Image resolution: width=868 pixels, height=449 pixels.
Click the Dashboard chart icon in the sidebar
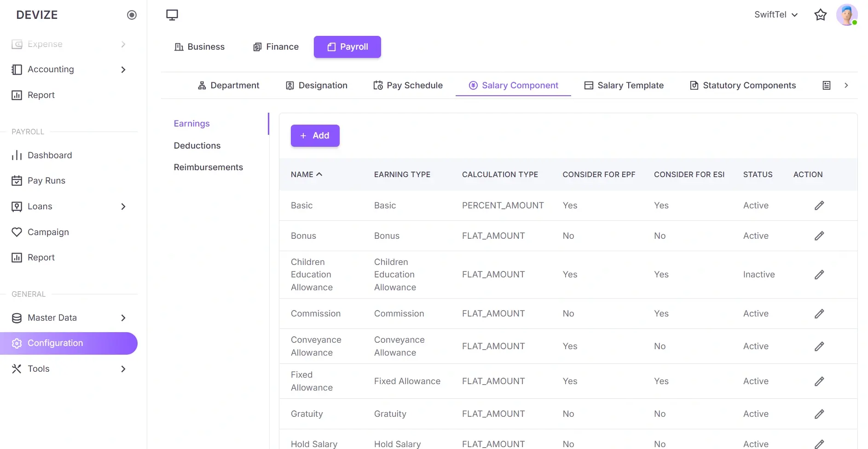pyautogui.click(x=17, y=155)
